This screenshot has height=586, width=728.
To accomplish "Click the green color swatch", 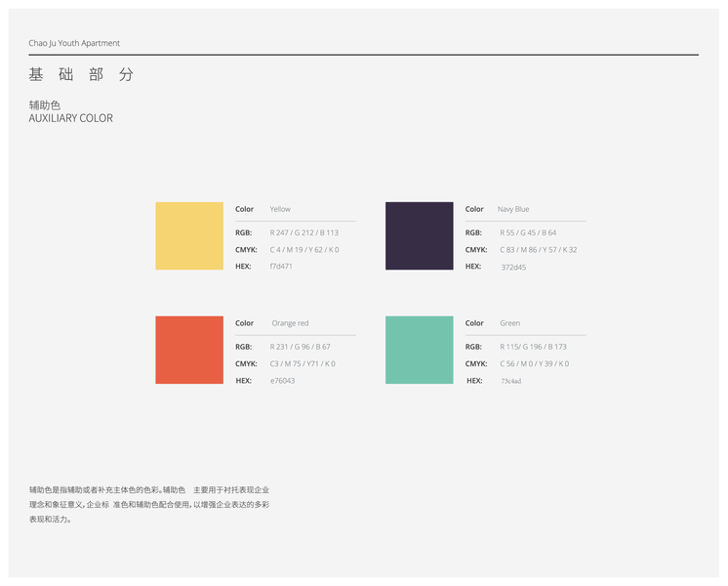I will 420,350.
